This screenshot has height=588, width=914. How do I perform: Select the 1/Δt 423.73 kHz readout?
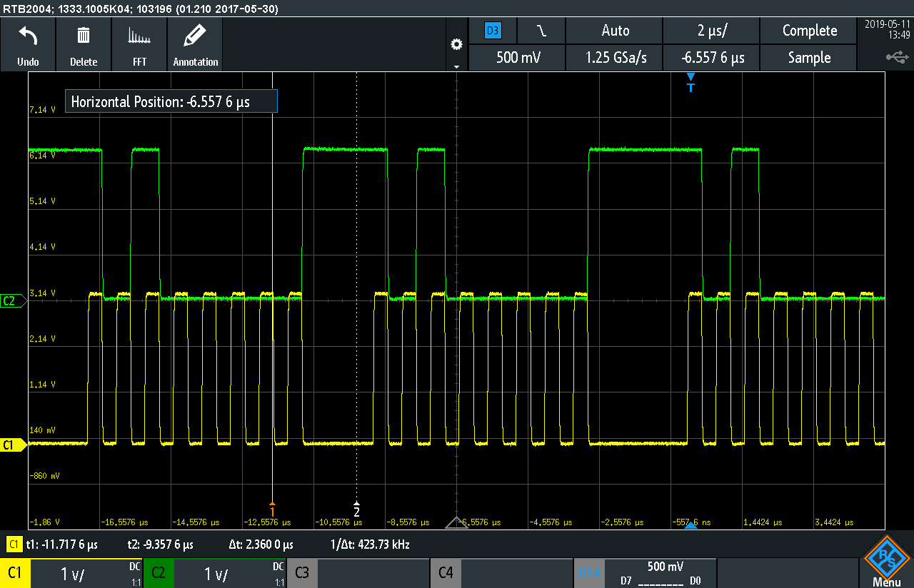pos(371,544)
